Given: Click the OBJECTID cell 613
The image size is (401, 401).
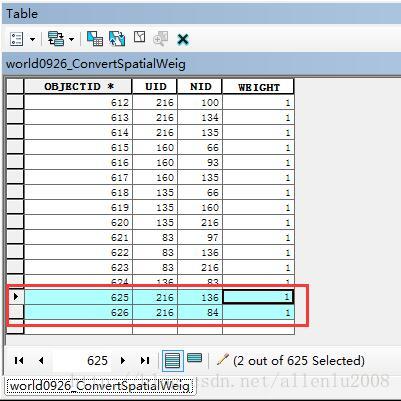Looking at the screenshot, I should click(78, 117).
